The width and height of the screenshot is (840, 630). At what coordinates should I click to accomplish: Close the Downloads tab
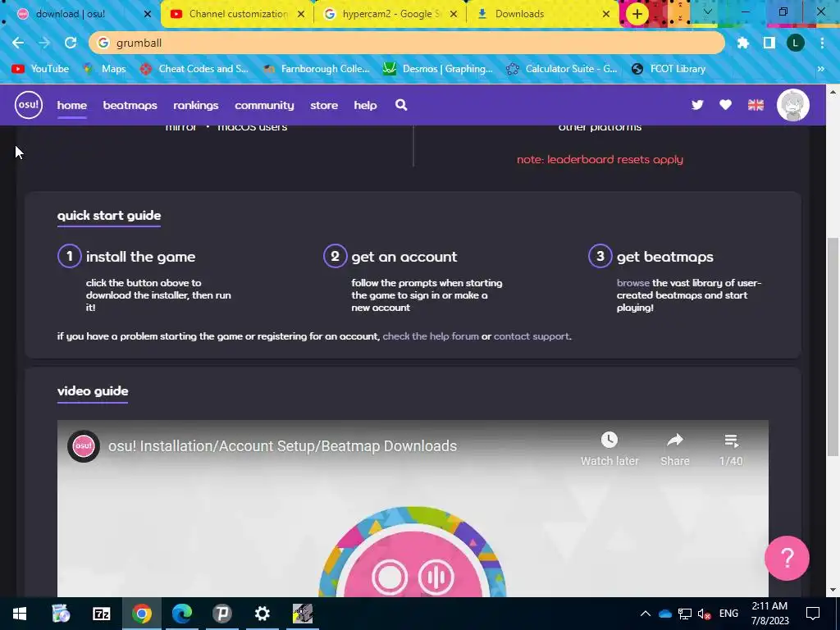(606, 15)
